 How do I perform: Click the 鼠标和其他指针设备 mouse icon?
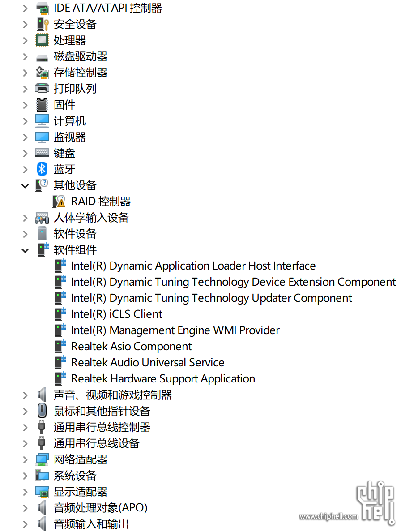[42, 411]
